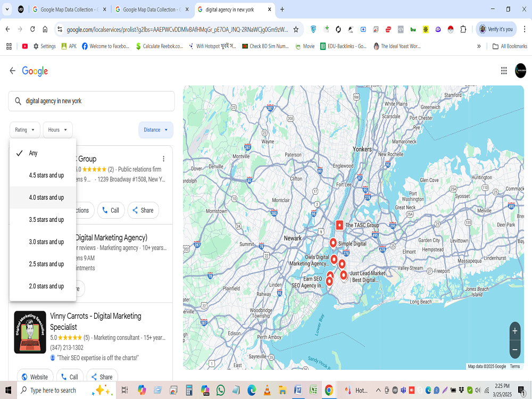Open All Bookmarks folder
This screenshot has height=399, width=532.
pos(510,46)
